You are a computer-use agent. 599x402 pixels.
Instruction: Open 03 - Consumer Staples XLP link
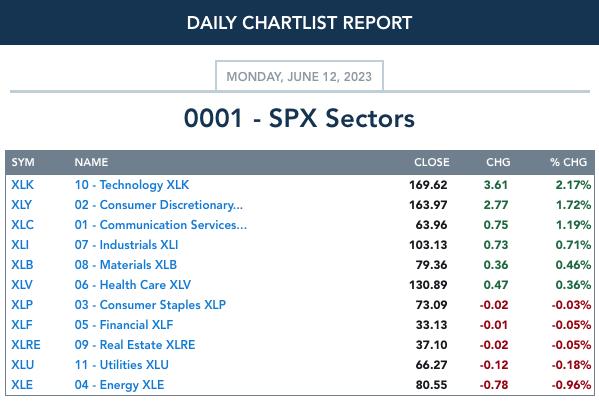click(x=150, y=305)
